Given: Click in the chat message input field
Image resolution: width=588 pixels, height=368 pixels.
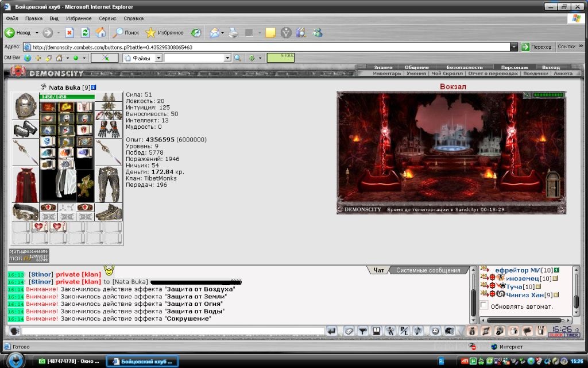Looking at the screenshot, I should point(173,331).
